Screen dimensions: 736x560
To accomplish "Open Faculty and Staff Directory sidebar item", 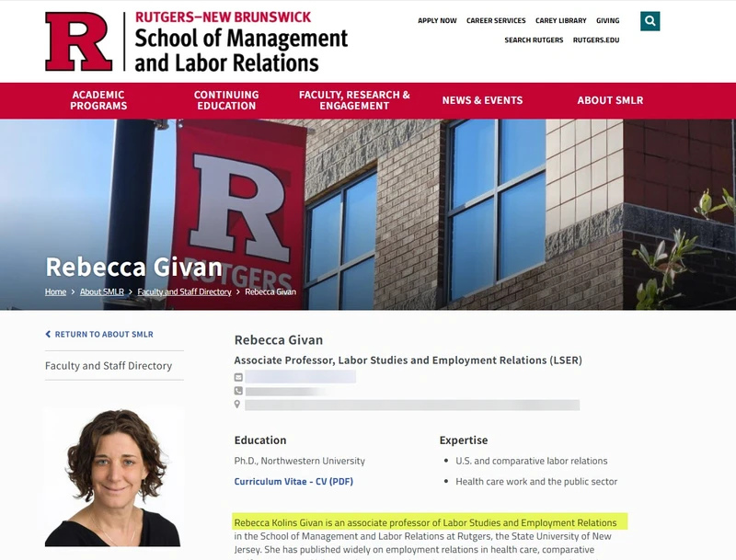I will [x=109, y=365].
